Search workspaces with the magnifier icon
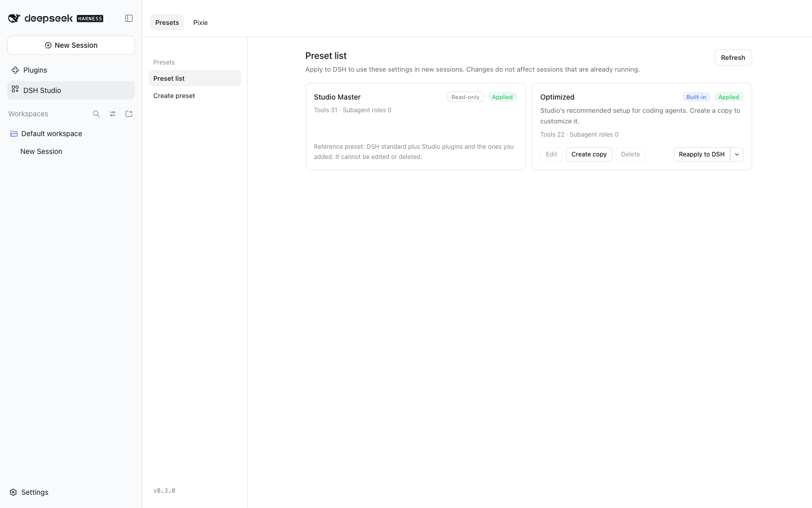The image size is (812, 508). coord(96,114)
